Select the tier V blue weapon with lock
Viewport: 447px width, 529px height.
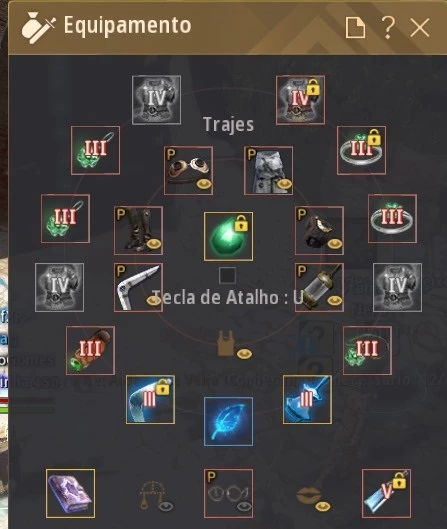pos(386,493)
